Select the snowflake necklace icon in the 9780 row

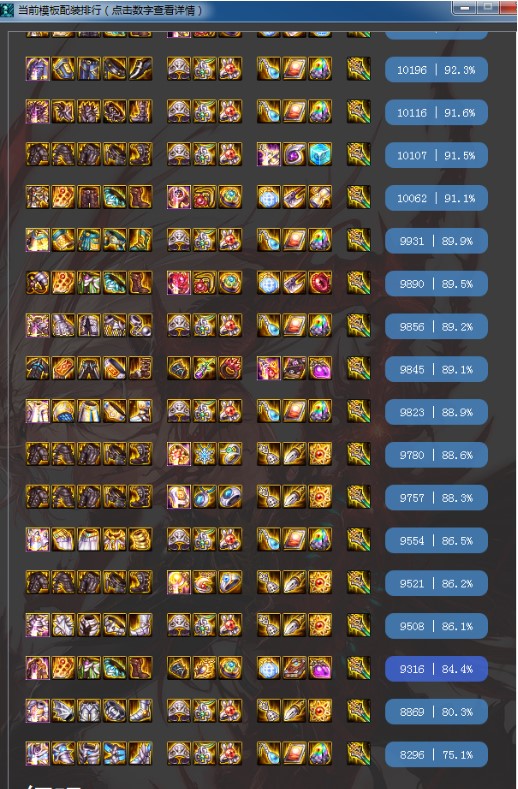[x=204, y=454]
